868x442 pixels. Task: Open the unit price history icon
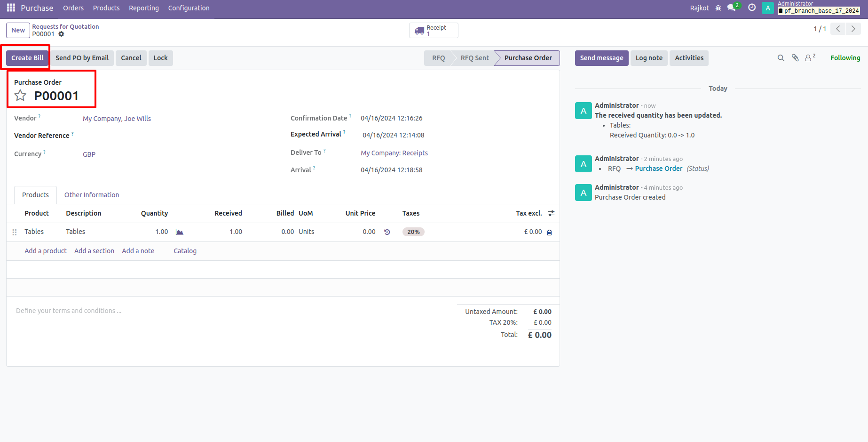click(387, 232)
